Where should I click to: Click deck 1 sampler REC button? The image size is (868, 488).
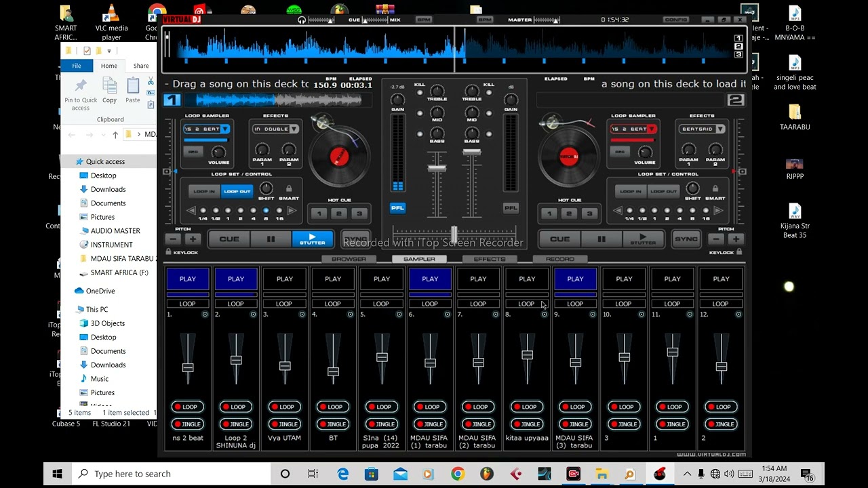pos(193,152)
